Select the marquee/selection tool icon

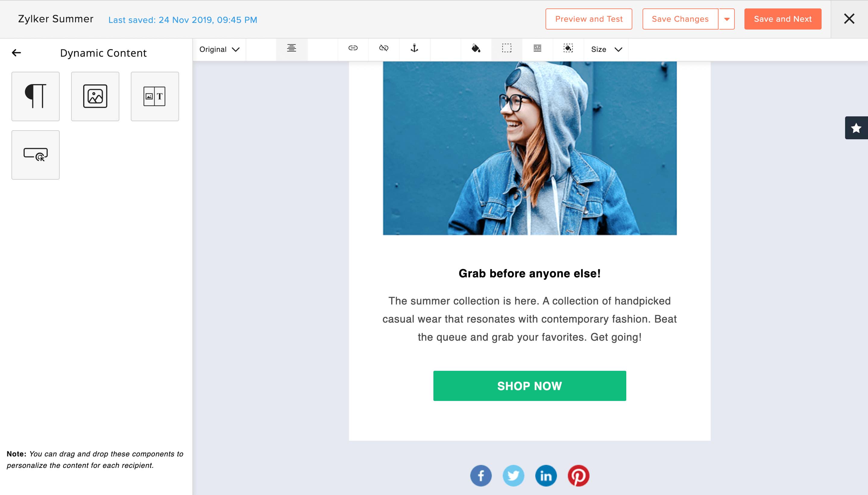(x=506, y=49)
